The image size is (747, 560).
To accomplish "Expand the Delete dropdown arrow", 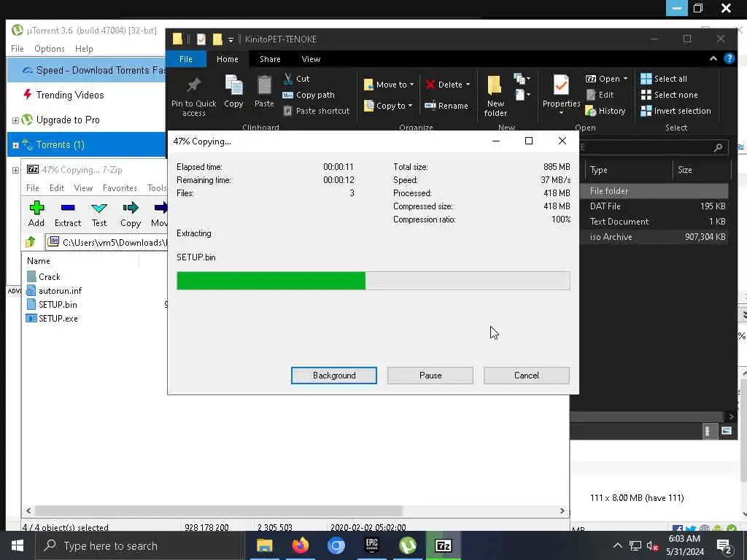I will click(x=468, y=85).
